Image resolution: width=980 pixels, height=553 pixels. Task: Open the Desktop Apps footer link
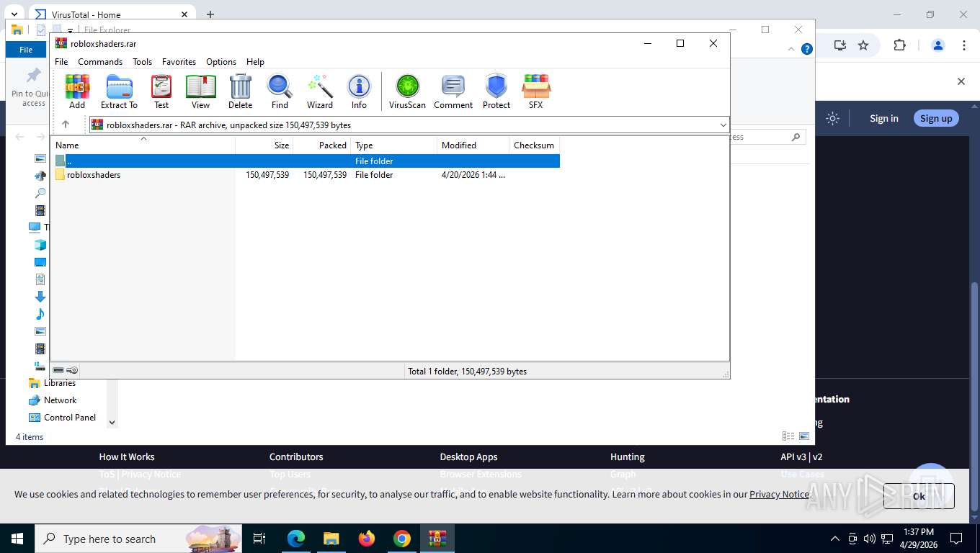point(468,457)
